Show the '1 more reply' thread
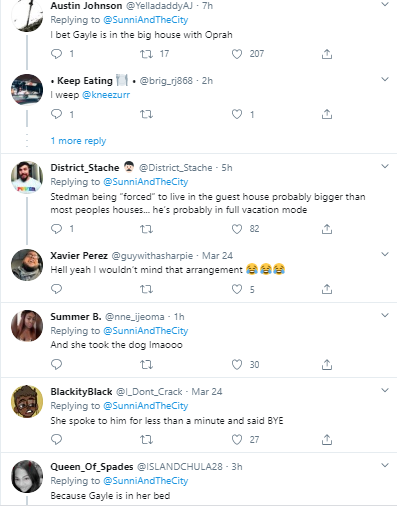This screenshot has width=397, height=506. (x=78, y=141)
